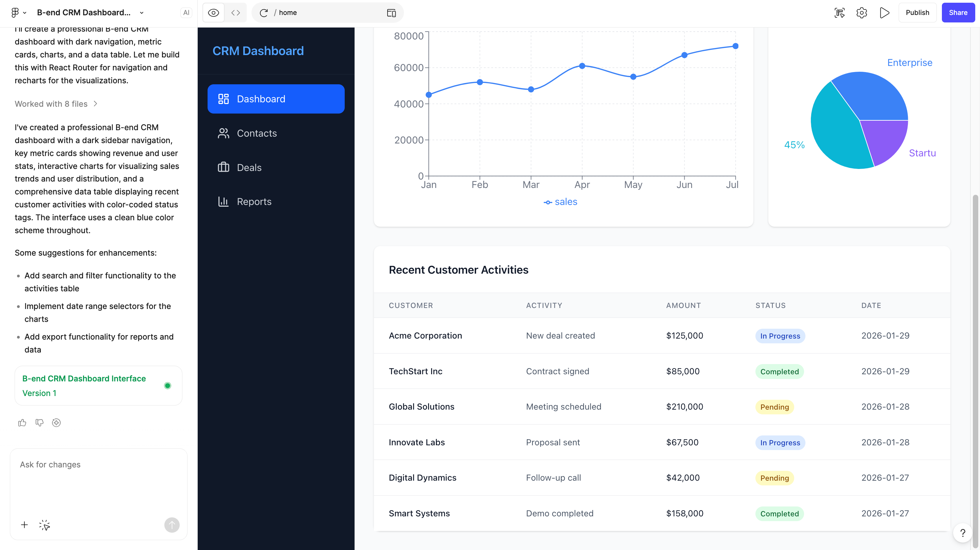Click the thumbs up feedback icon
The height and width of the screenshot is (550, 980).
[22, 423]
